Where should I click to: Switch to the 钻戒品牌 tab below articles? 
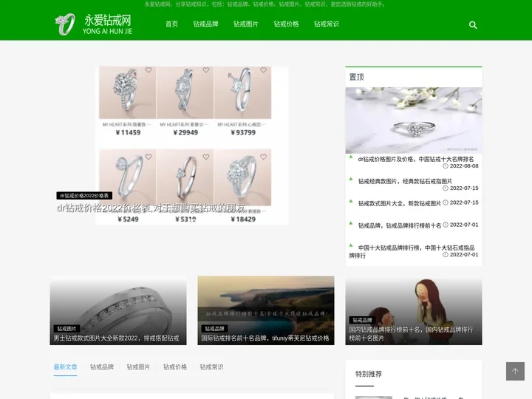click(x=102, y=366)
